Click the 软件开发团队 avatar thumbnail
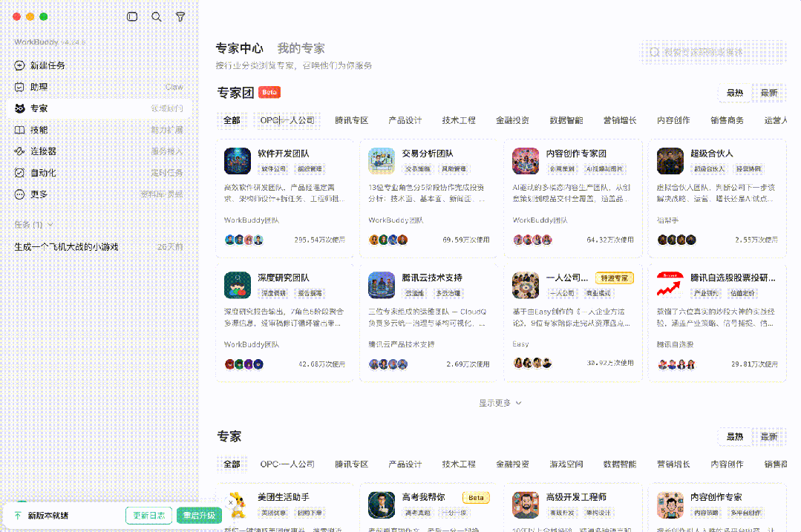 (238, 161)
